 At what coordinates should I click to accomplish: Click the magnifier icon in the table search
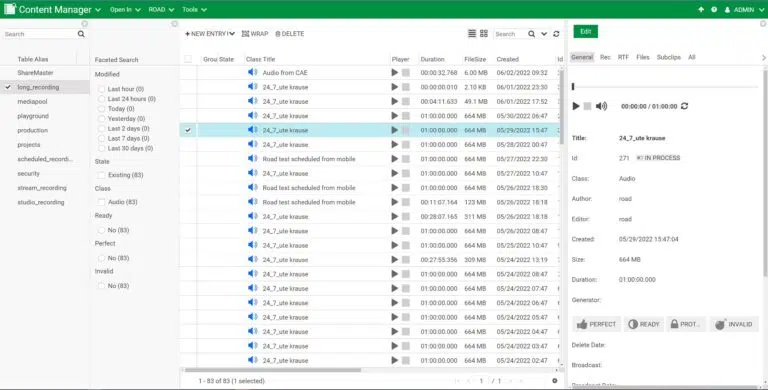coord(531,34)
